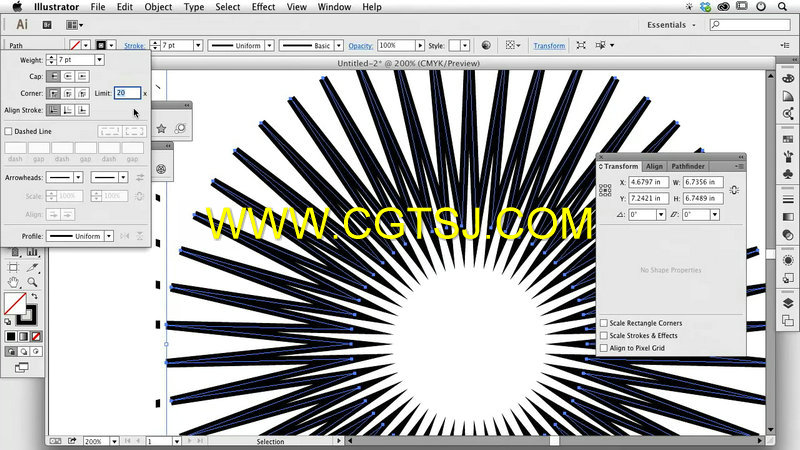Screen dimensions: 800x450
Task: Select the Artboard tool
Action: pos(13,267)
